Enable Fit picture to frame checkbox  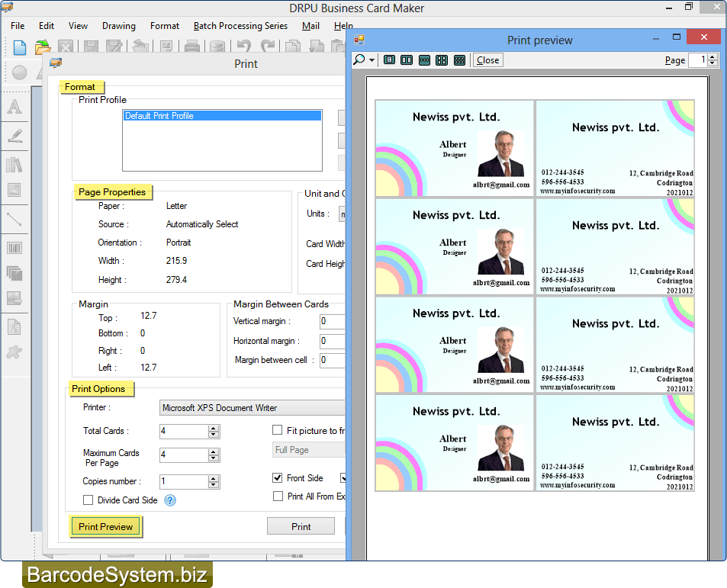click(277, 430)
